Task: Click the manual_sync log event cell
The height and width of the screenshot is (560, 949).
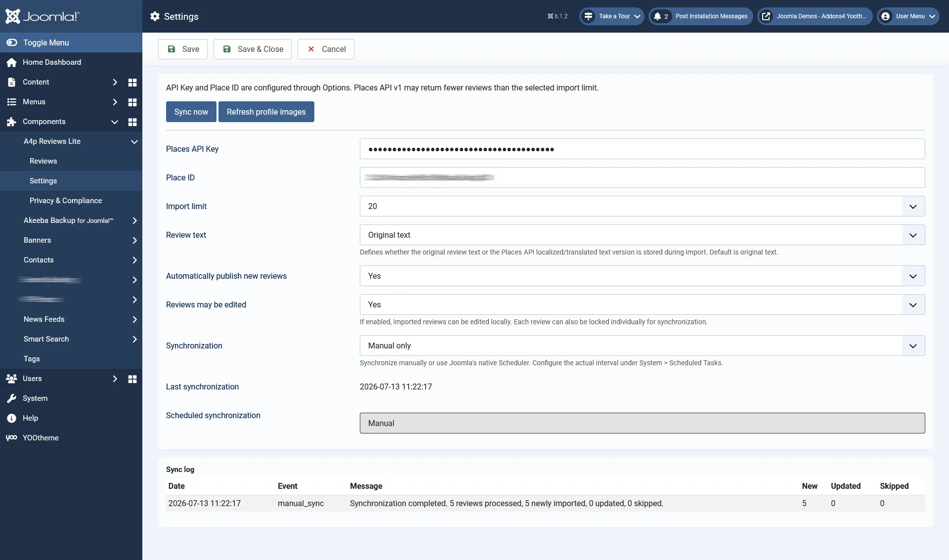Action: (301, 503)
